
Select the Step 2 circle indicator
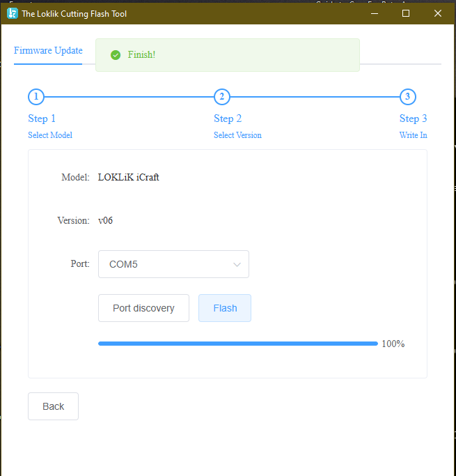pyautogui.click(x=222, y=97)
